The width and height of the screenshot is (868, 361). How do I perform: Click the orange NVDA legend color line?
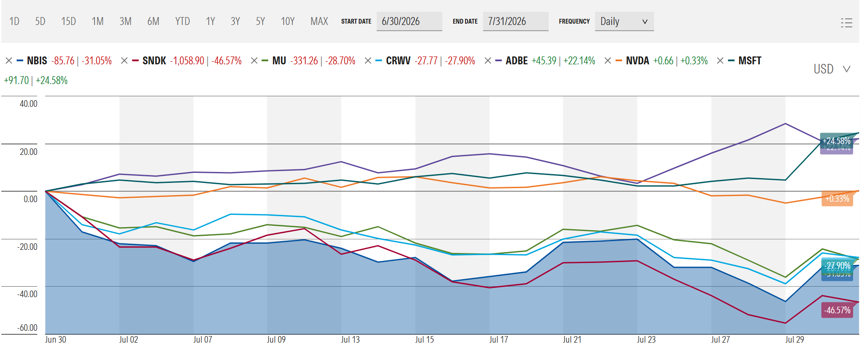(x=619, y=61)
